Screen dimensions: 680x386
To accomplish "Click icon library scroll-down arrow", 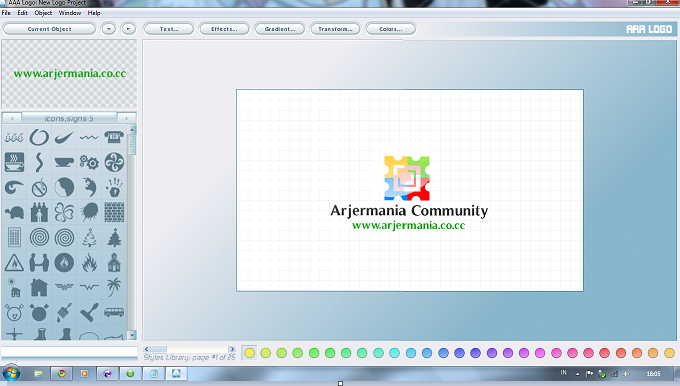I will pyautogui.click(x=132, y=335).
